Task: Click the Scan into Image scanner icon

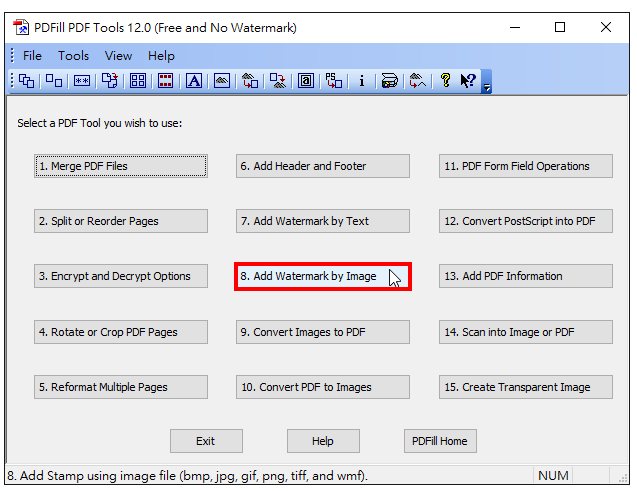Action: pos(390,81)
